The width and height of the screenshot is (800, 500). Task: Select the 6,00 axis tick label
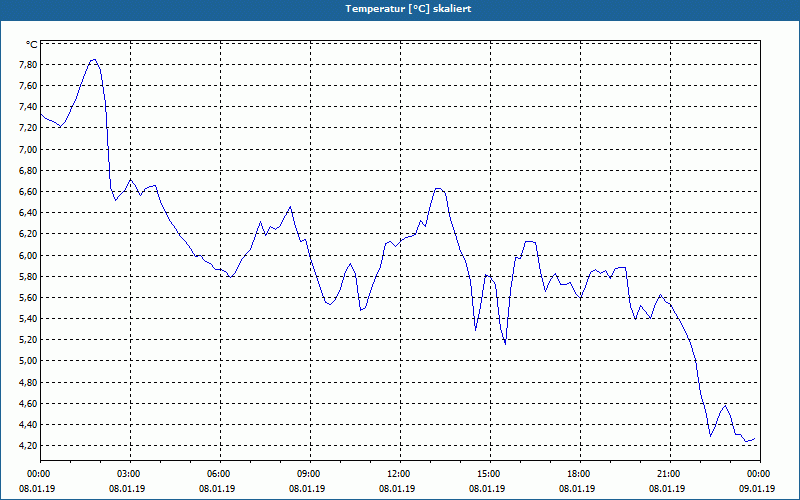(28, 255)
